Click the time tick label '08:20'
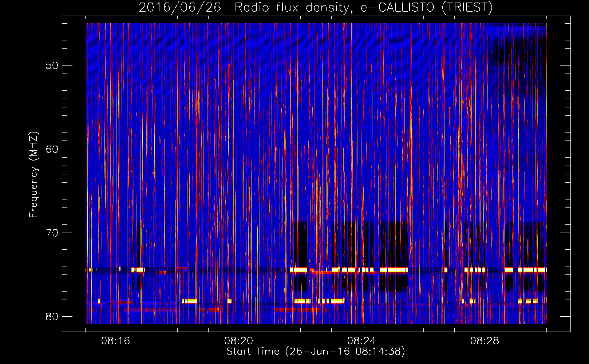 [x=239, y=341]
